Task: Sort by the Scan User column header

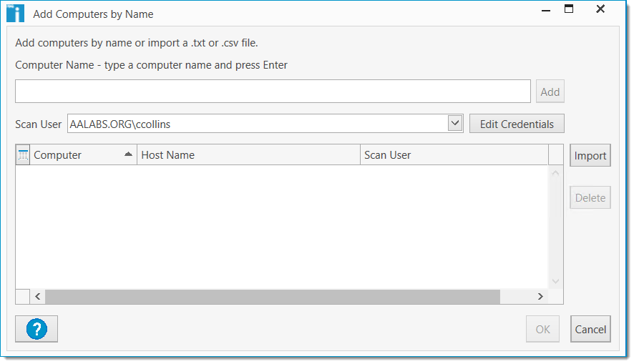Action: [x=454, y=155]
